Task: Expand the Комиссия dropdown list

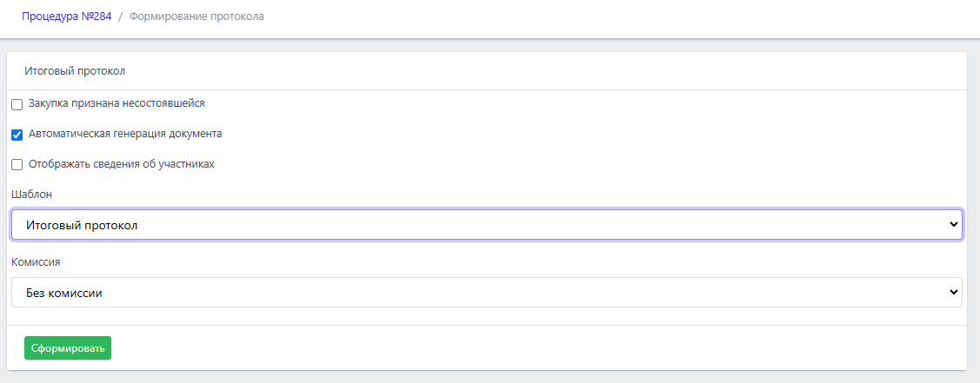Action: (x=486, y=293)
